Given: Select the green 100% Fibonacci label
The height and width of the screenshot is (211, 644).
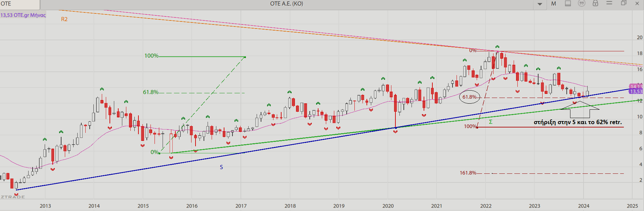Looking at the screenshot, I should coord(151,56).
